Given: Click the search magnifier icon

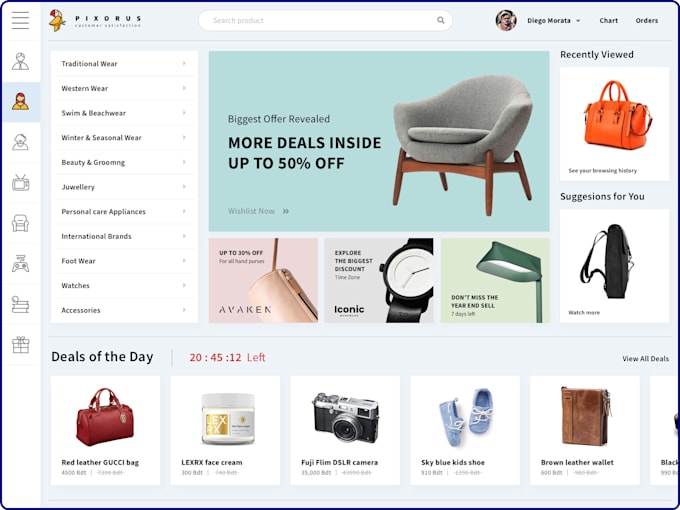Looking at the screenshot, I should click(x=441, y=20).
